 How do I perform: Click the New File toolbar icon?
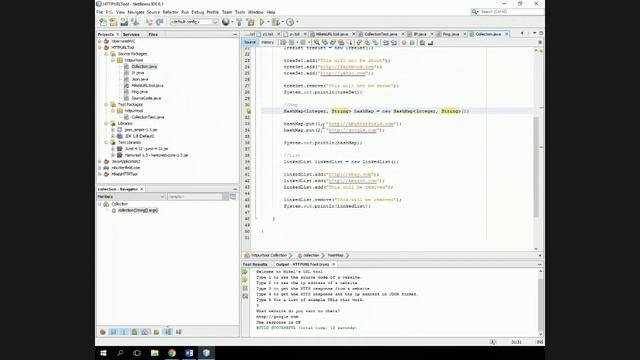103,22
